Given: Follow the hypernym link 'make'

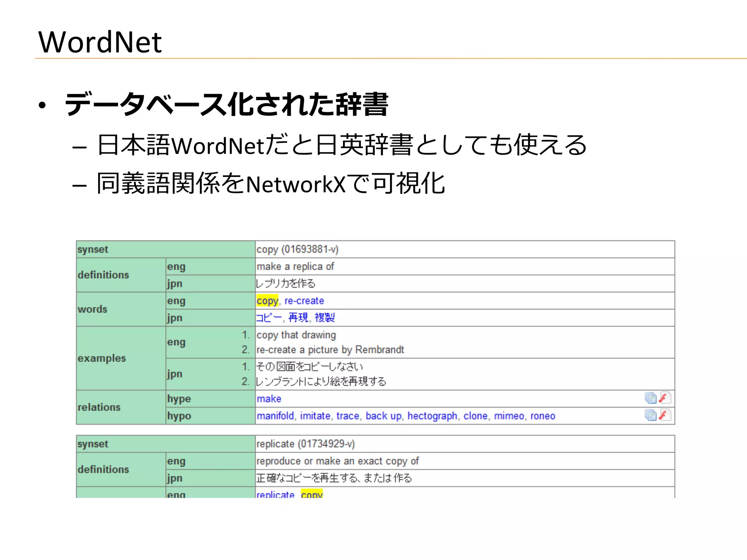Looking at the screenshot, I should coord(269,398).
